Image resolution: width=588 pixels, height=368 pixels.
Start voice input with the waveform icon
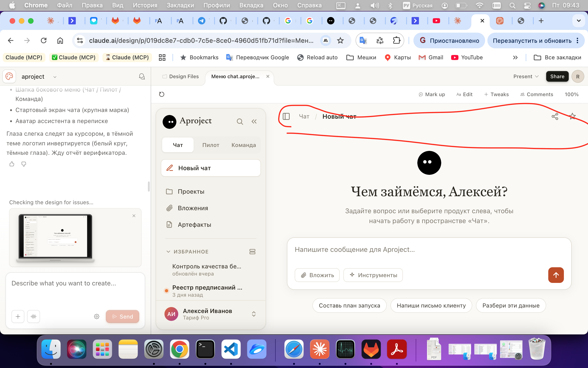point(34,316)
